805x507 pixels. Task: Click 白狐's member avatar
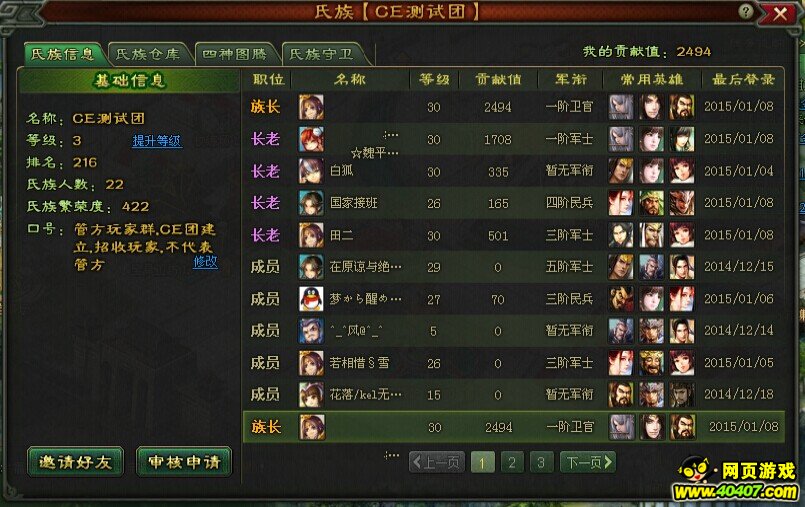[x=311, y=171]
